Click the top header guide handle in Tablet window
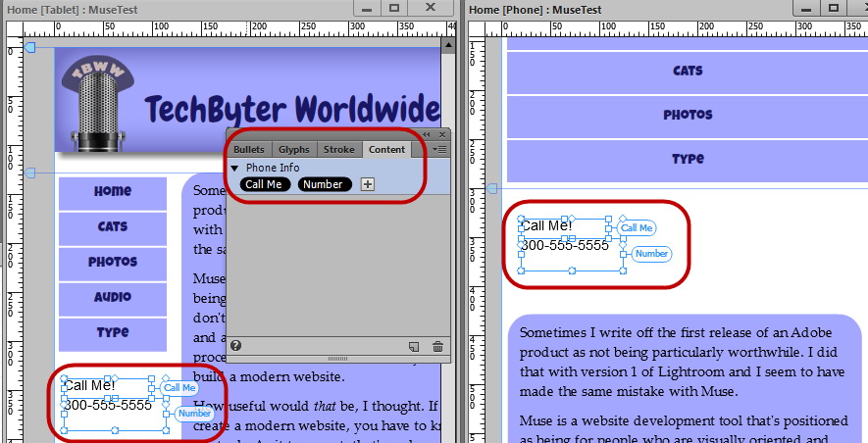 coord(29,48)
